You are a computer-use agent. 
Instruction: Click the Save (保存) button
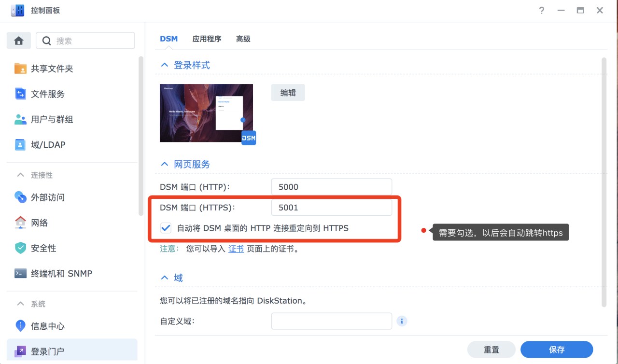click(557, 350)
